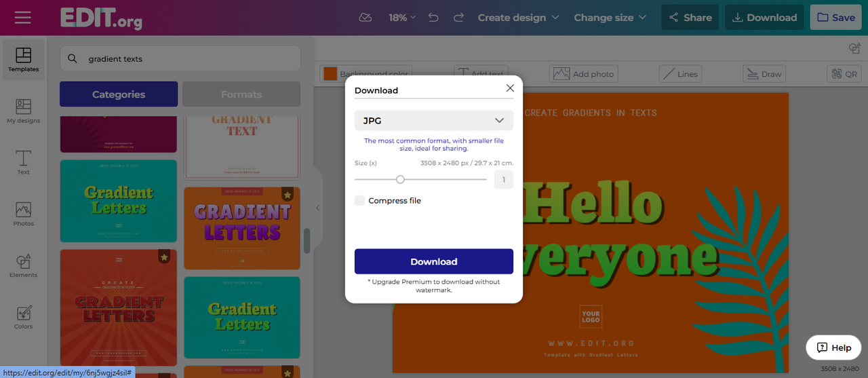Click the Draw toolbar button
This screenshot has height=378, width=868.
[764, 74]
